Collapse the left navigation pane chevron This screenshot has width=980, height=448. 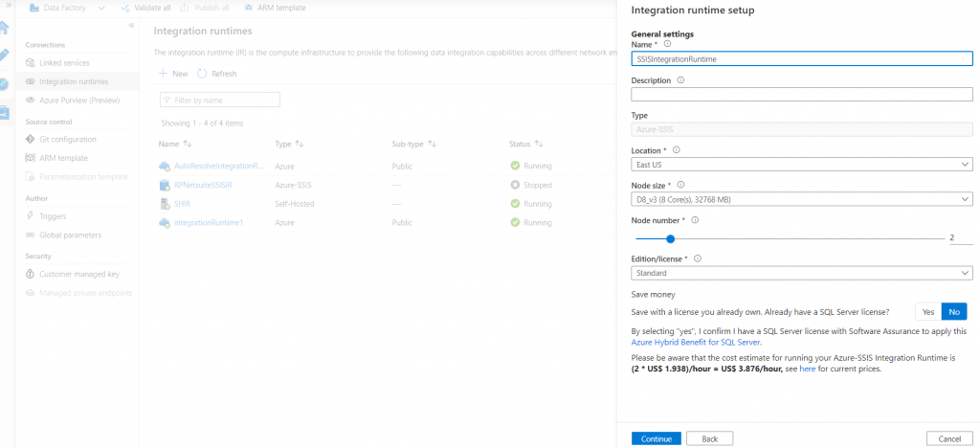pyautogui.click(x=131, y=25)
